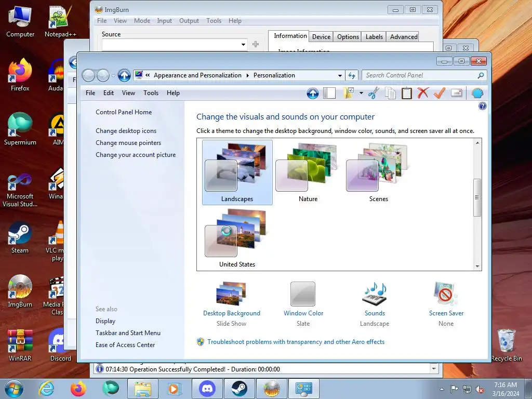This screenshot has width=532, height=399.
Task: Click the orange checkmark Properties icon
Action: [440, 93]
